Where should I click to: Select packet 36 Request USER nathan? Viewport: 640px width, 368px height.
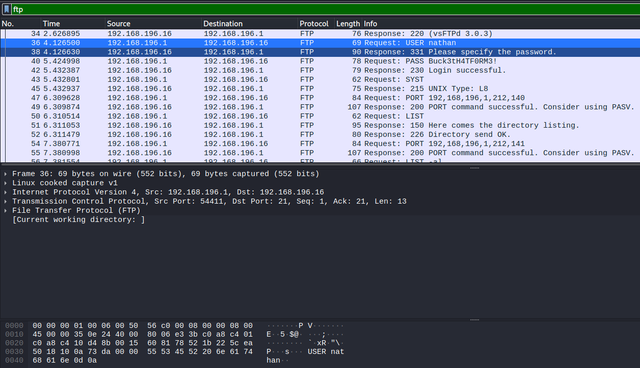(320, 43)
